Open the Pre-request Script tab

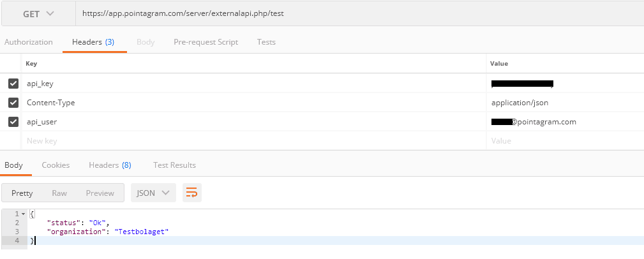pos(206,42)
